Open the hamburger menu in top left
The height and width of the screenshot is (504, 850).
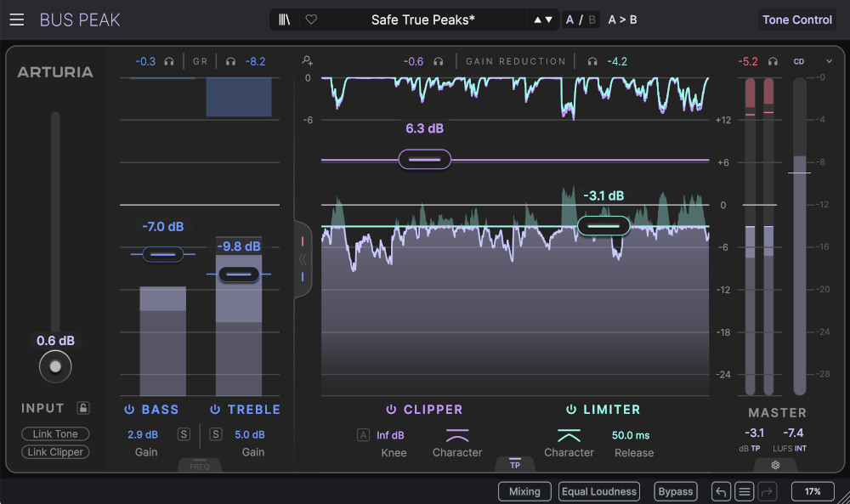click(17, 20)
